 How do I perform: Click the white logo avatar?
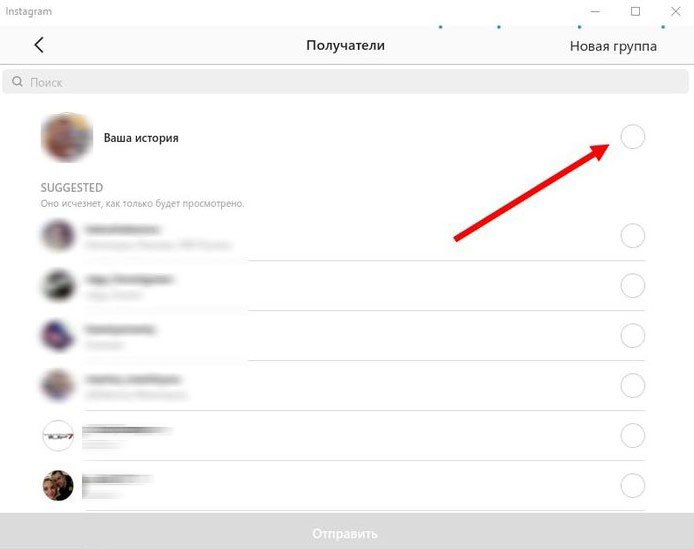(x=58, y=436)
